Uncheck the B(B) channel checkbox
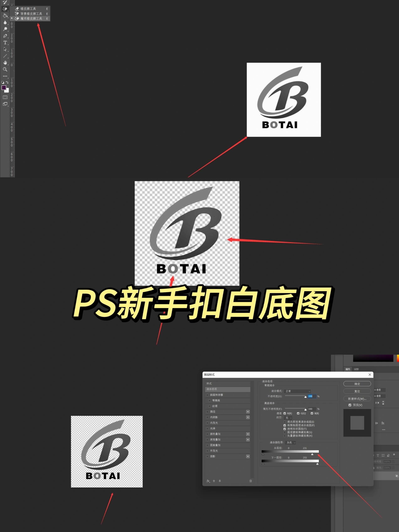The width and height of the screenshot is (399, 532). pos(312,413)
